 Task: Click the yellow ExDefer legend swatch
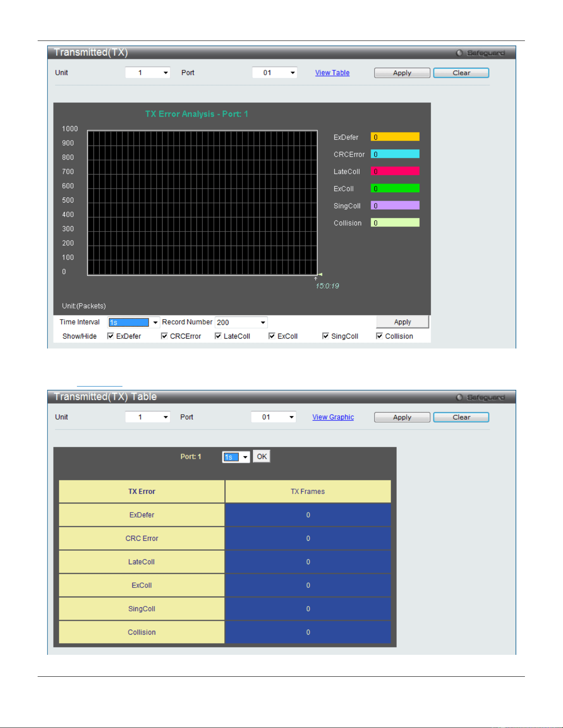395,137
